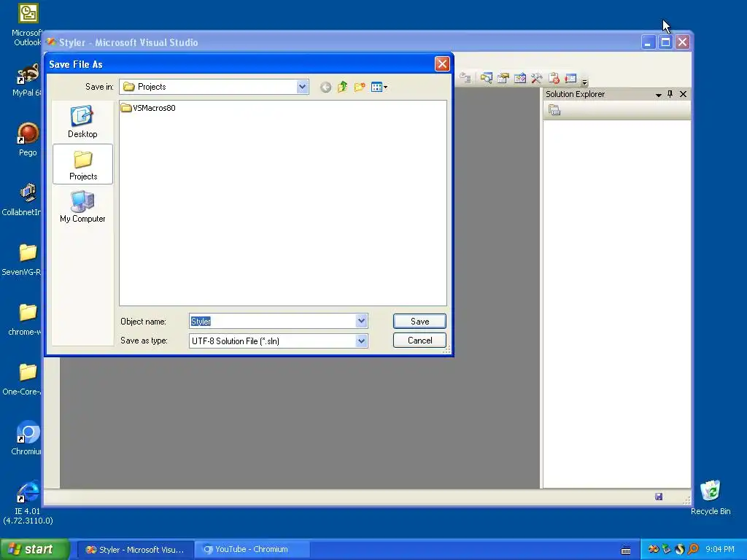Go back using the dialog's back arrow
Image resolution: width=747 pixels, height=560 pixels.
[x=325, y=87]
